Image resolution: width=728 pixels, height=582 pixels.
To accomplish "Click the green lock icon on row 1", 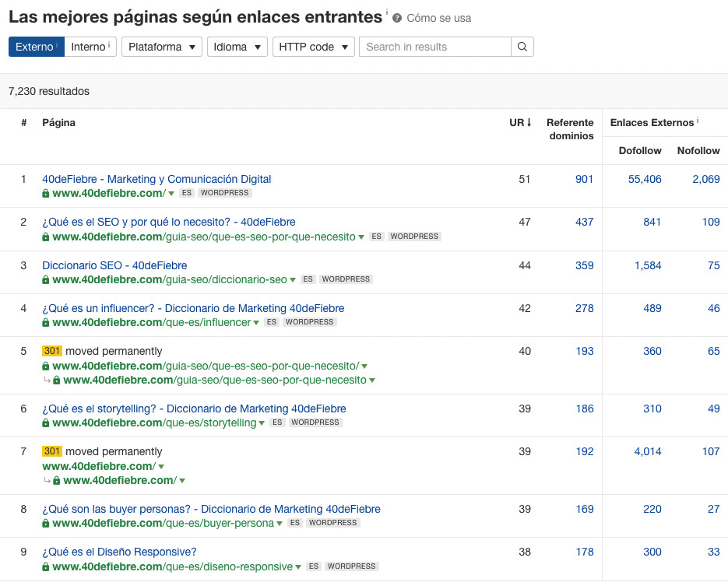I will tap(46, 194).
